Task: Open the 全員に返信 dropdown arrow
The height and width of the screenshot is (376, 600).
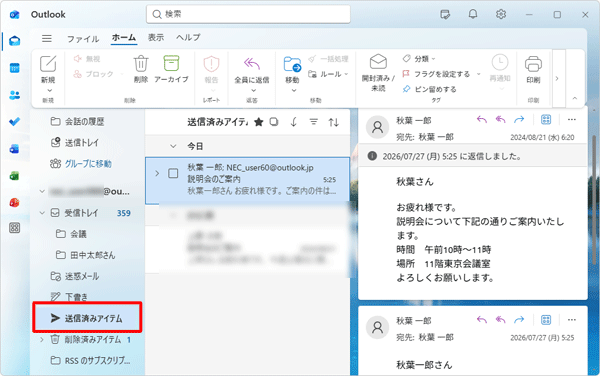Action: 253,91
